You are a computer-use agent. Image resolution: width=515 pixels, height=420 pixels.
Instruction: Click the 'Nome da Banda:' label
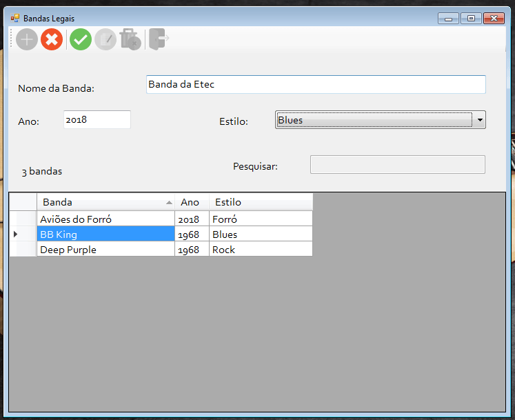coord(56,88)
